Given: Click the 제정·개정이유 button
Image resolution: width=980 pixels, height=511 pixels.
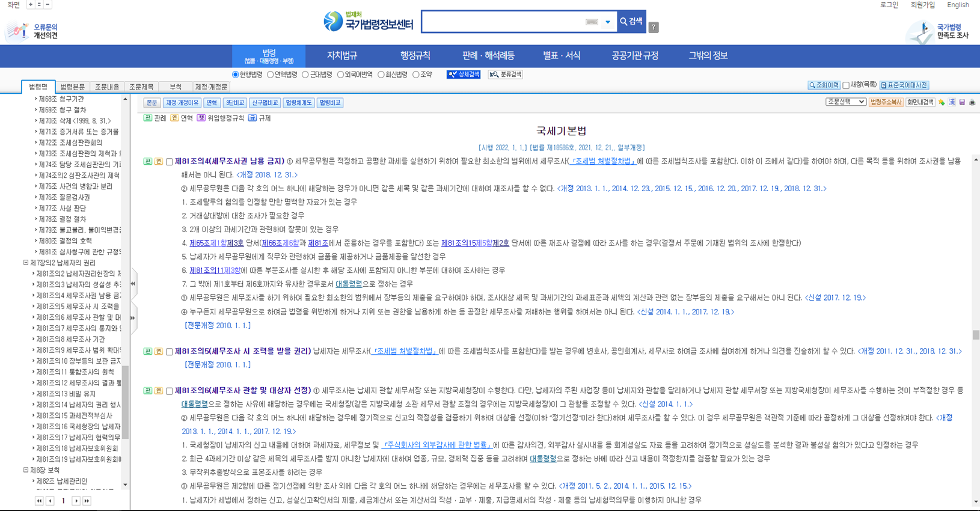Looking at the screenshot, I should click(182, 103).
